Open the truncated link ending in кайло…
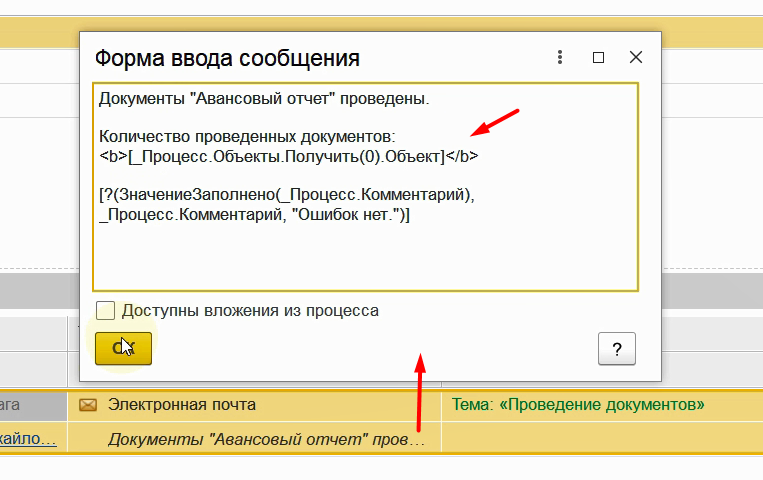Image resolution: width=763 pixels, height=480 pixels. pos(28,439)
